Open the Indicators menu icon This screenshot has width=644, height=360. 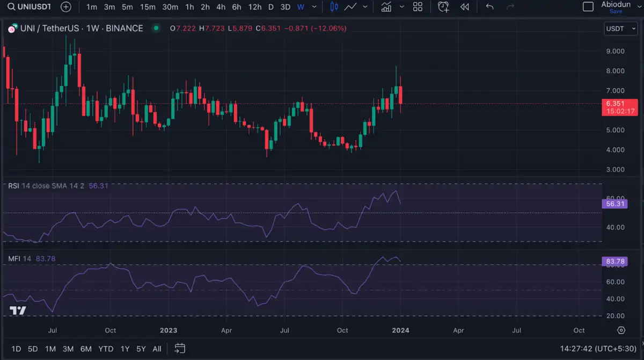386,7
